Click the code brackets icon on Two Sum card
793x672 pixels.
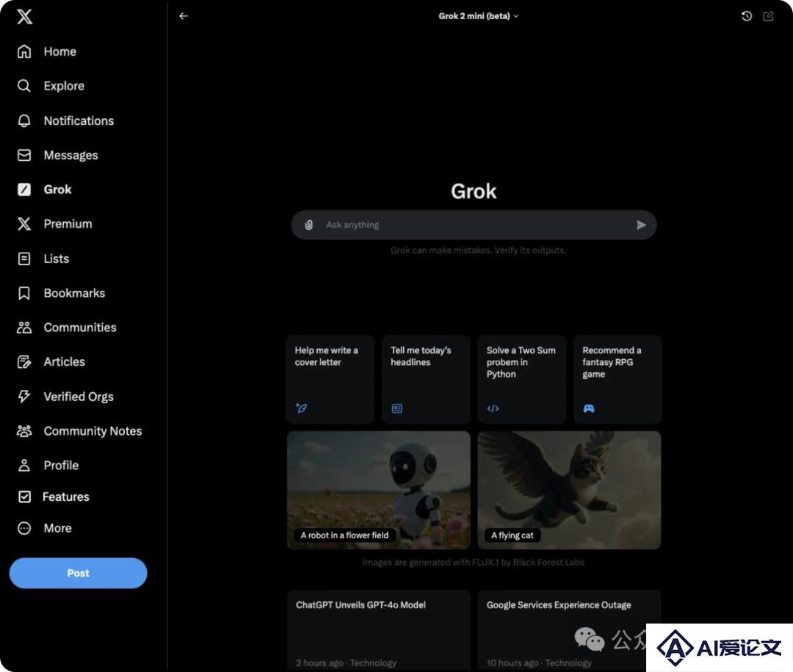click(x=493, y=408)
